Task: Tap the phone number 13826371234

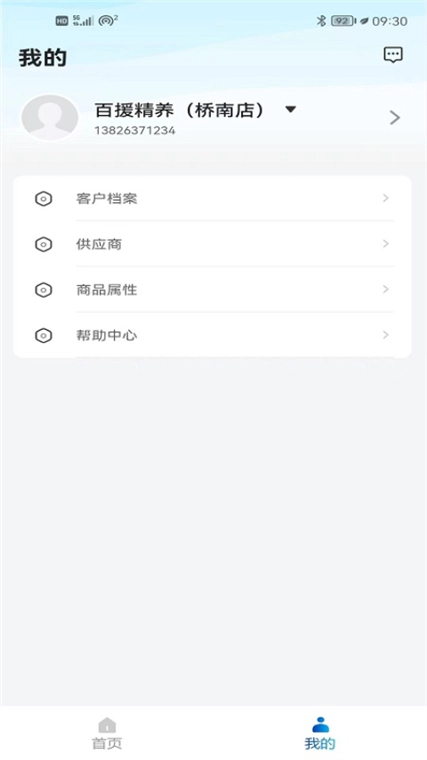Action: 135,130
